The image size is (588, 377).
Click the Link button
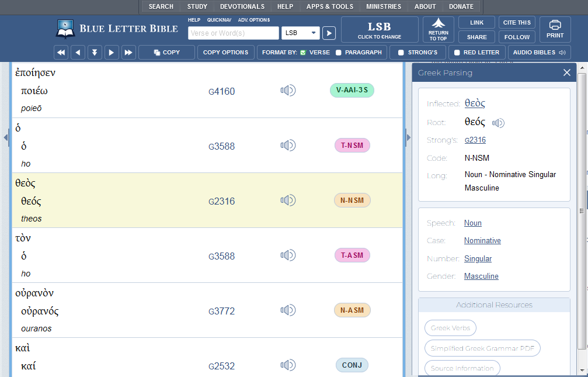476,23
